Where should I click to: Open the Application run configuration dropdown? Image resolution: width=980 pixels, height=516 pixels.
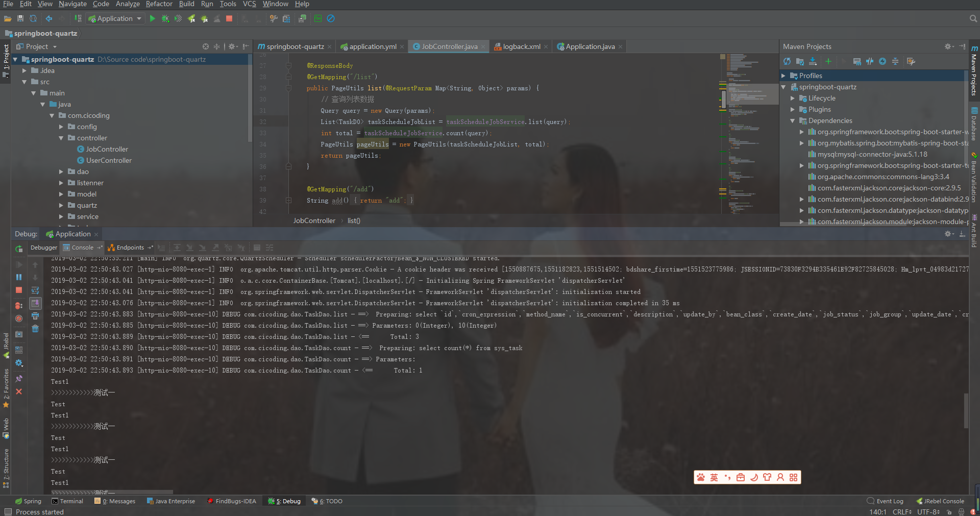click(115, 18)
